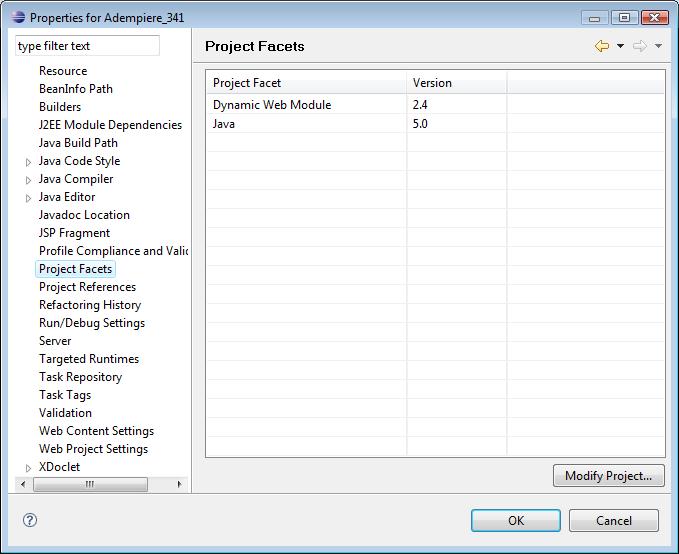The image size is (679, 554).
Task: Click the Cancel button
Action: point(614,520)
